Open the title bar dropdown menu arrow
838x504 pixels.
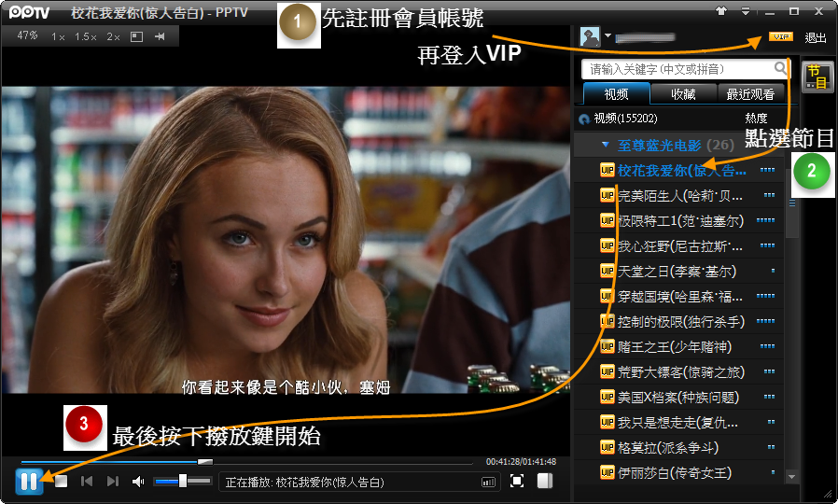[x=746, y=11]
